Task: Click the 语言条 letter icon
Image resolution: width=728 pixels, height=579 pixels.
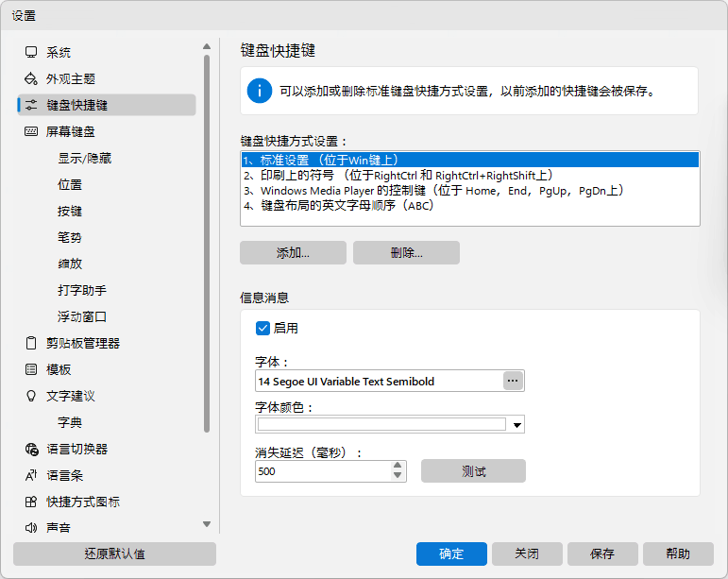Action: [31, 475]
